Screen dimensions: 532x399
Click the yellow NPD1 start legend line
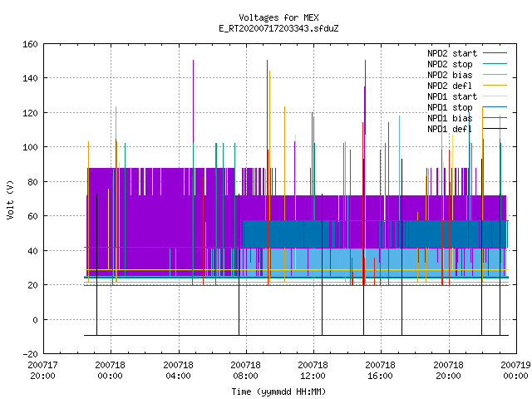(x=495, y=96)
